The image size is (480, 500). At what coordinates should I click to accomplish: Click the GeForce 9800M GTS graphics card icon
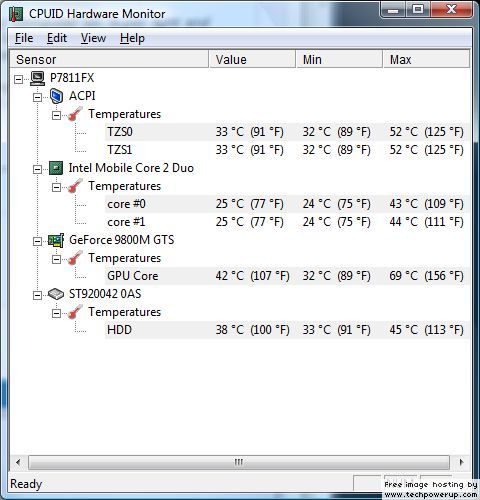pos(56,240)
